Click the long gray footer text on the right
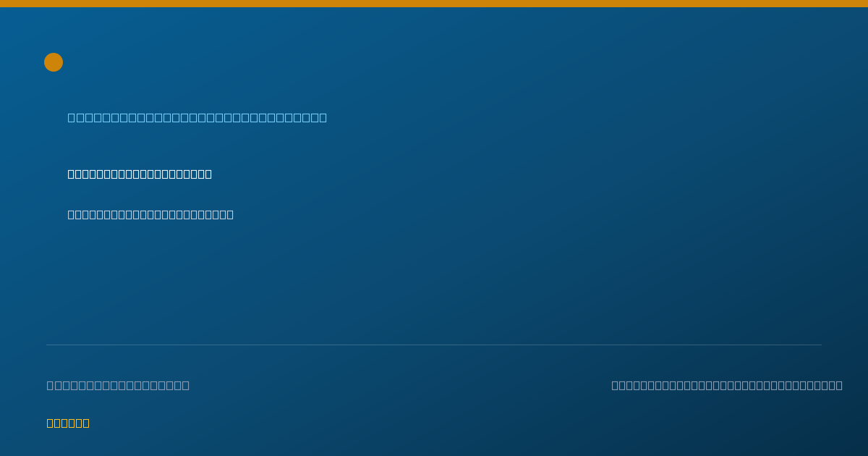868x456 pixels. pos(727,385)
